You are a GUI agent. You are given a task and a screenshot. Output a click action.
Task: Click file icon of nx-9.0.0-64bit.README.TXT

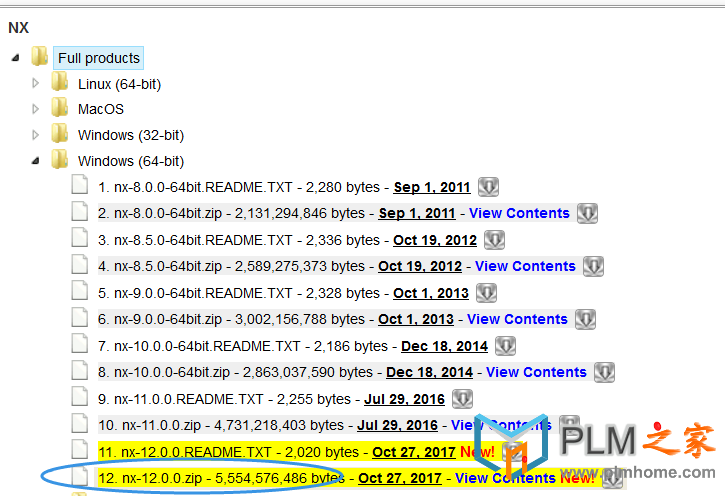point(80,290)
